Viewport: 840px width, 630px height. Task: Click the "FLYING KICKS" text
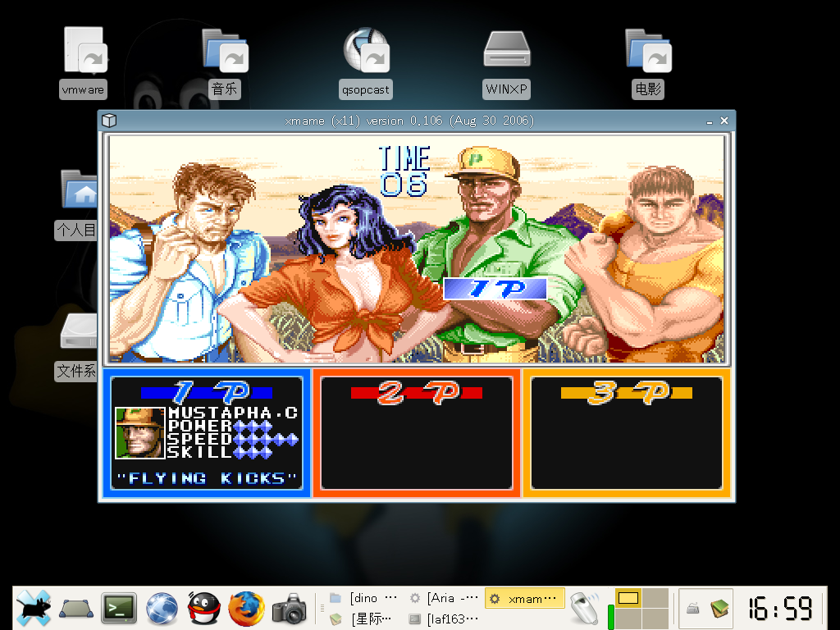[x=206, y=478]
